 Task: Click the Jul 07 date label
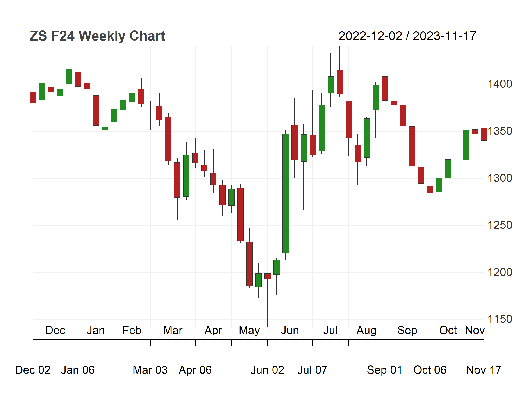[312, 370]
